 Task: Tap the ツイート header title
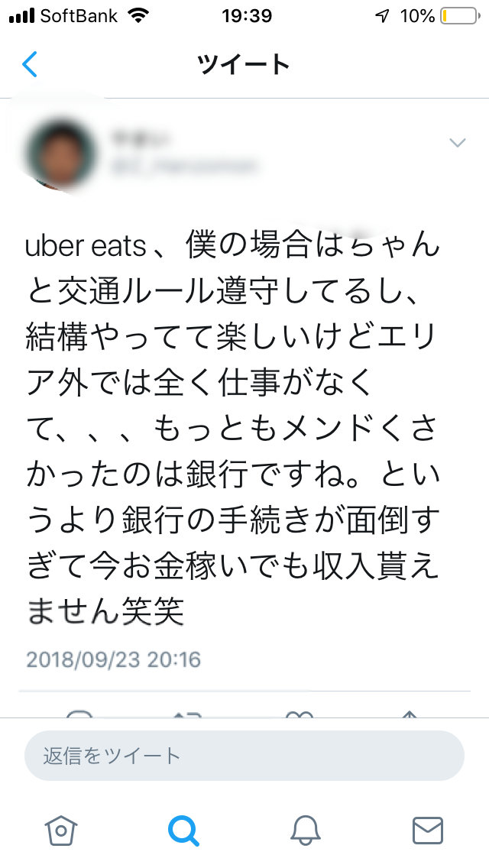pyautogui.click(x=244, y=64)
